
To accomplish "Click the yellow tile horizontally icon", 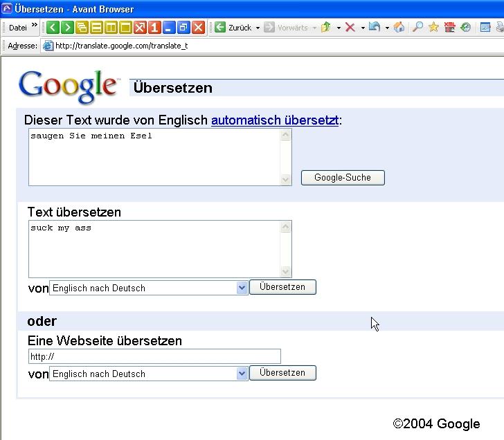I will [96, 28].
